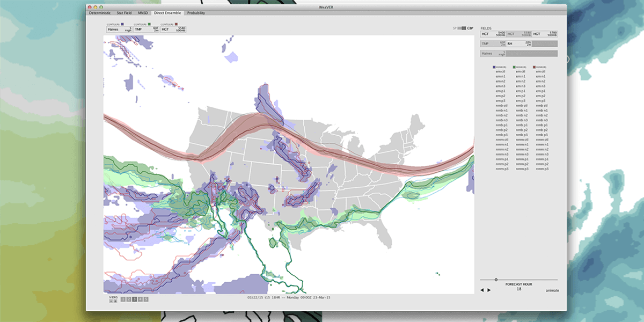Toggle the SP / CBP display switch

click(462, 28)
